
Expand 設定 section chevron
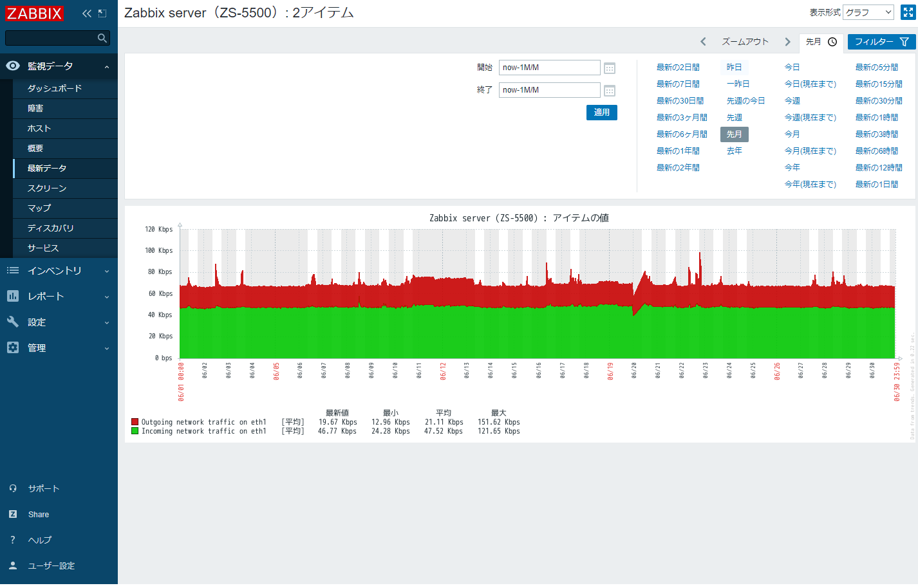[x=107, y=323]
